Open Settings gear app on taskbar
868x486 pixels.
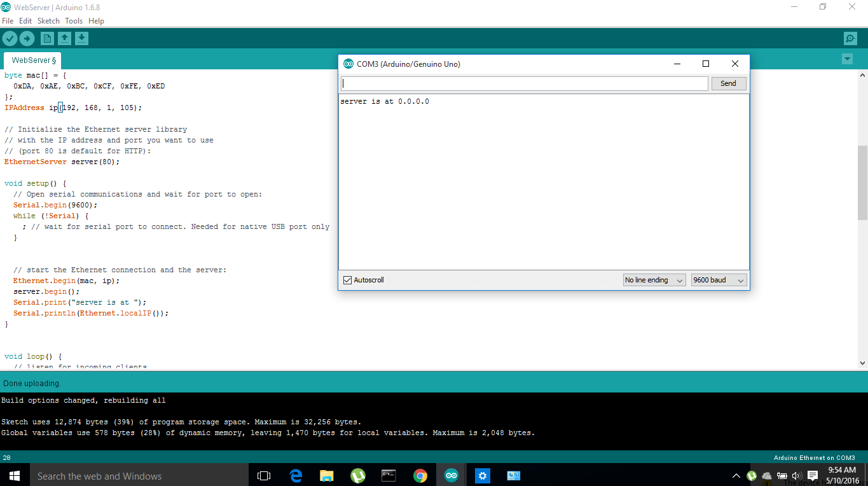tap(483, 475)
